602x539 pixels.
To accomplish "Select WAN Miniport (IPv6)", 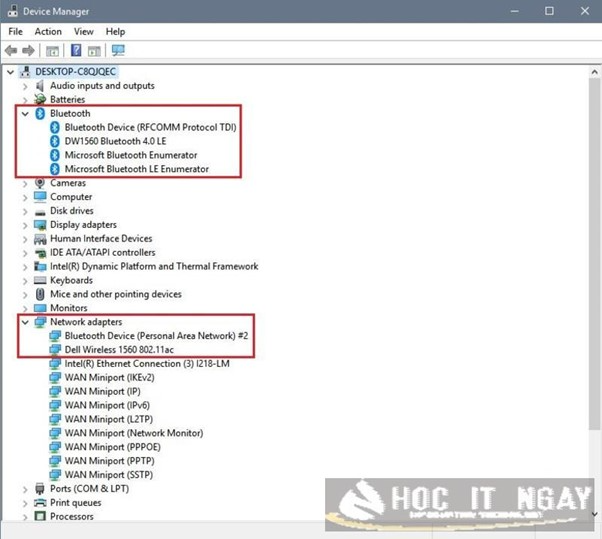I will (x=107, y=405).
